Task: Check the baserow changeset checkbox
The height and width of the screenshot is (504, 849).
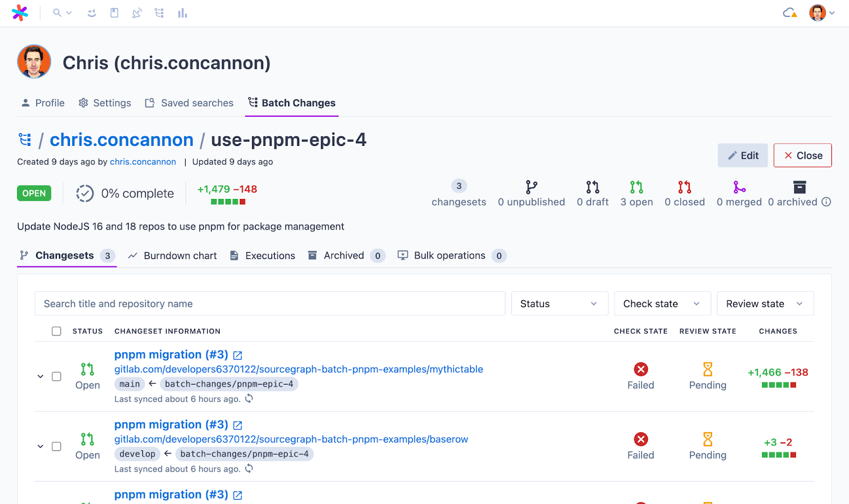Action: pos(56,446)
